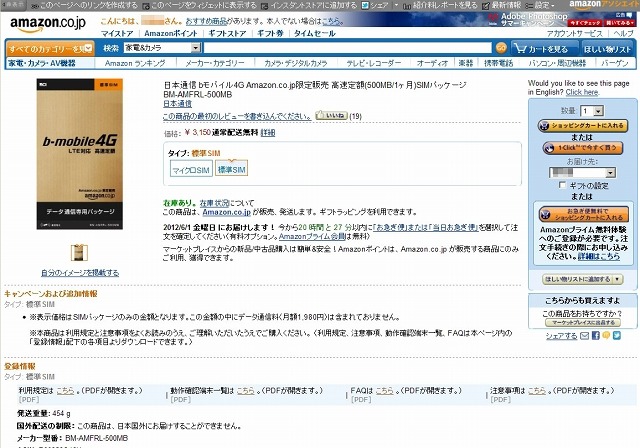This screenshot has width=640, height=448.
Task: Click ショッピングカートに入れる button
Action: coord(582,126)
